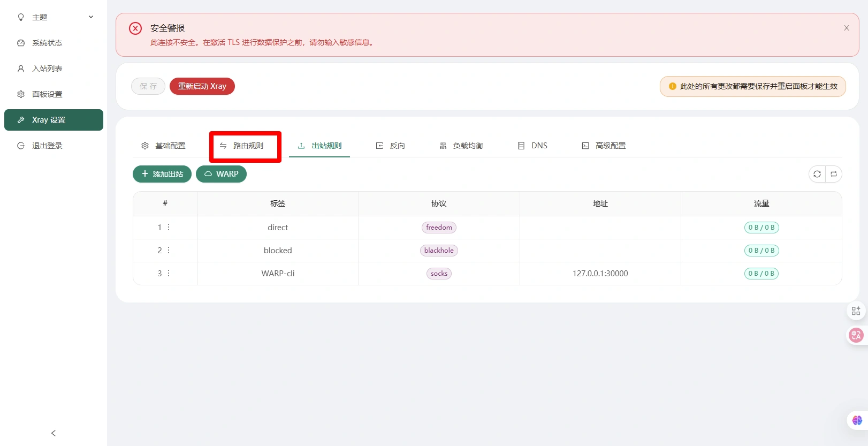Click the WARP button

pos(221,174)
